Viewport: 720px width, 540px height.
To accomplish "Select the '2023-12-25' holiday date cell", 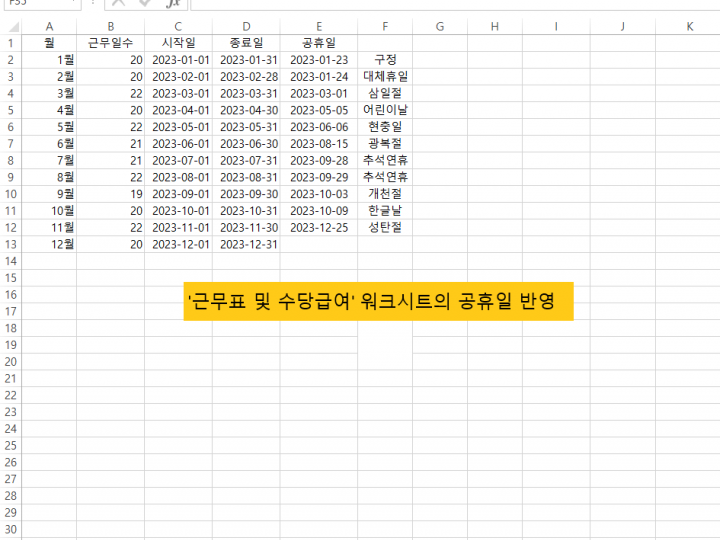I will coord(319,227).
